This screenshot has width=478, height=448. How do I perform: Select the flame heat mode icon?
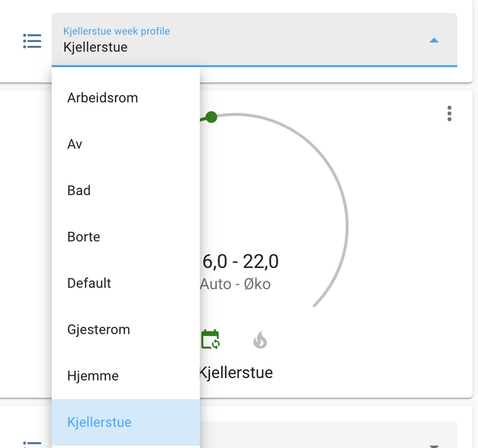coord(260,340)
